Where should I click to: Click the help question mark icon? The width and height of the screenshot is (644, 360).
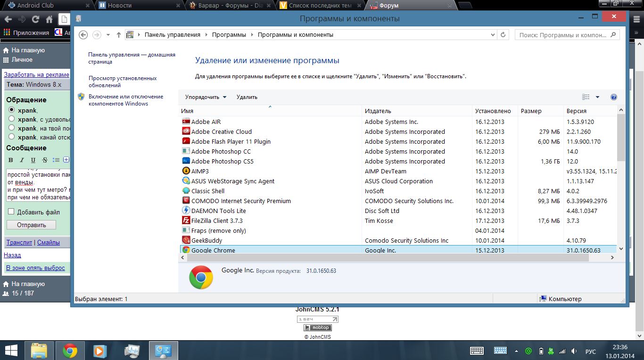(613, 97)
